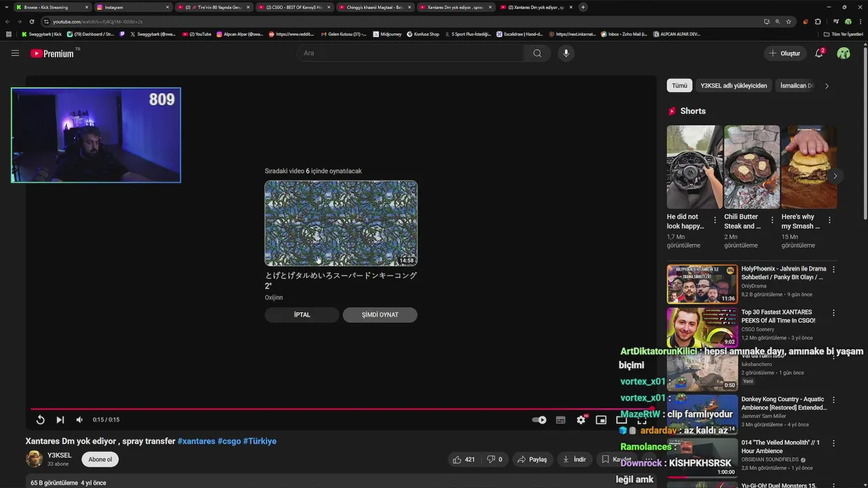Open the Y3KSEL channel name
868x488 pixels.
click(x=59, y=455)
